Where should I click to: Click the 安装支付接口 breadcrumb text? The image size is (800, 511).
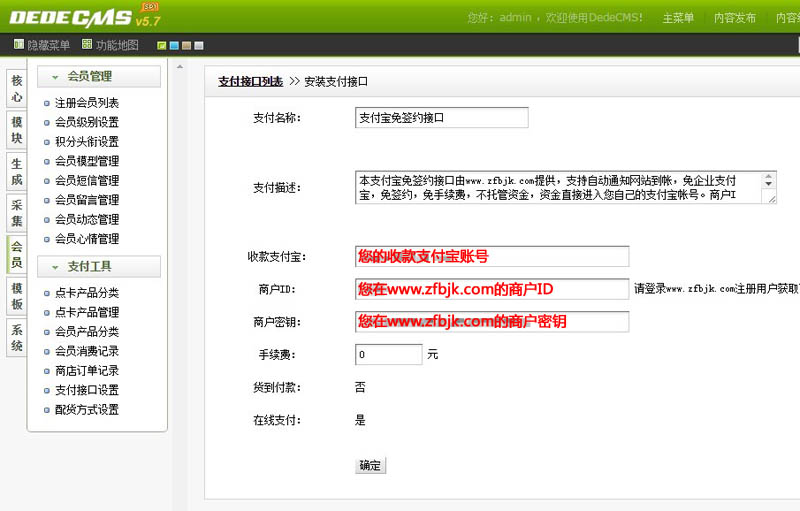coord(336,82)
